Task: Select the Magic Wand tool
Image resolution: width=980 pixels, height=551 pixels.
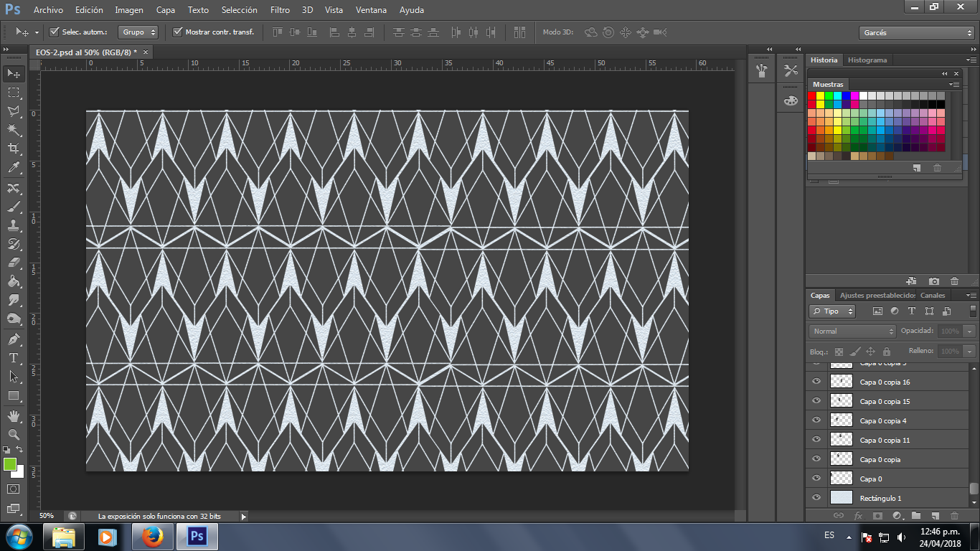Action: (x=14, y=130)
